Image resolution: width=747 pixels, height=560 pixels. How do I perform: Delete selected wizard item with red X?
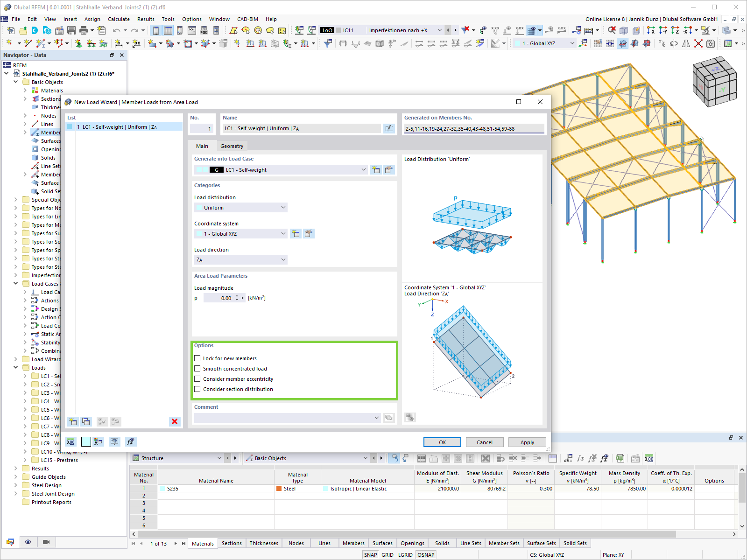coord(175,421)
